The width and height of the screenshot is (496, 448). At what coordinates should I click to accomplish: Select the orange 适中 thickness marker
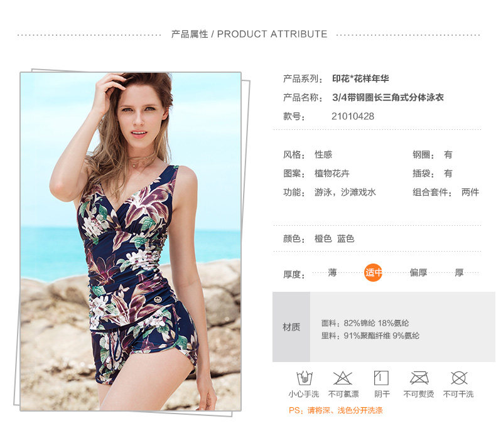374,272
